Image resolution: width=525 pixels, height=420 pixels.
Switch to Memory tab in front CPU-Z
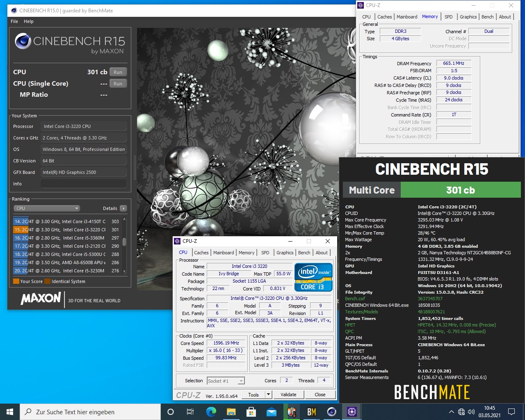click(247, 253)
